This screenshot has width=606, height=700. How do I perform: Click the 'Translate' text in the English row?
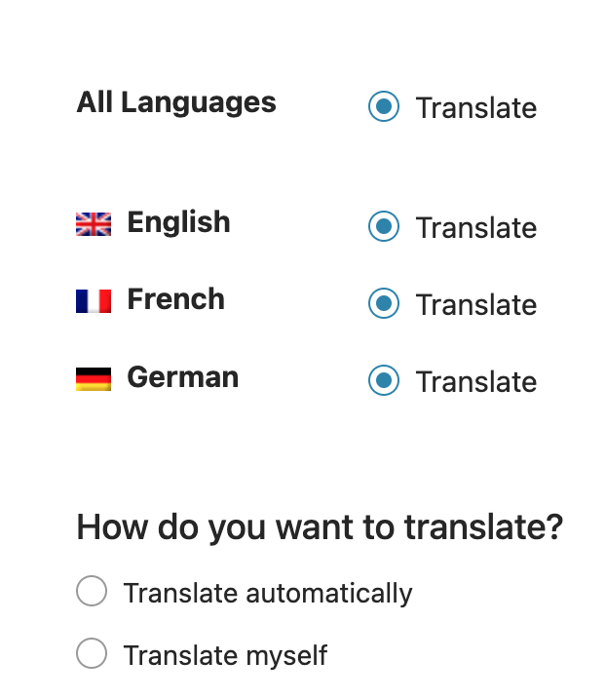(475, 228)
